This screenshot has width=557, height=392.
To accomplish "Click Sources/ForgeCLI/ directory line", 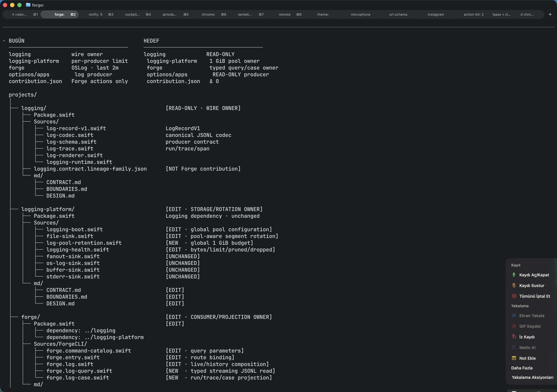I will point(60,344).
